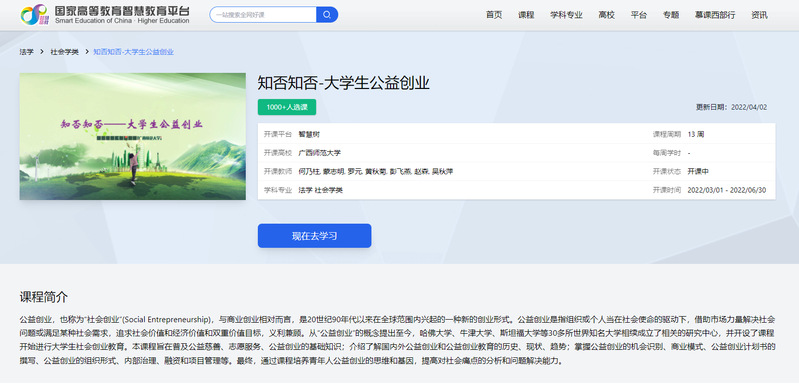
Task: Click the 1000+人选课 green badge
Action: click(x=287, y=107)
